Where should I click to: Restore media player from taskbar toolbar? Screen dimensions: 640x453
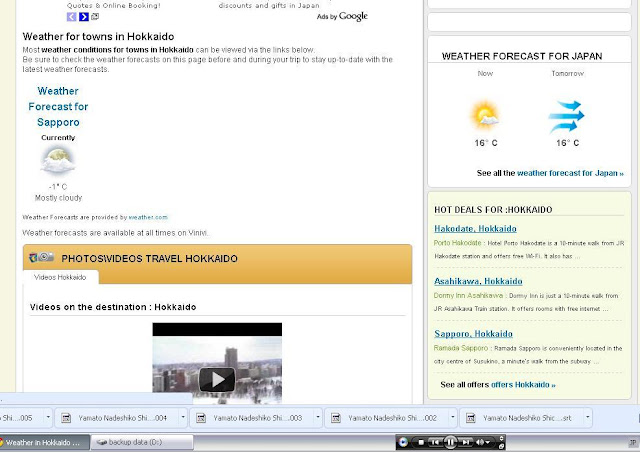point(502,446)
